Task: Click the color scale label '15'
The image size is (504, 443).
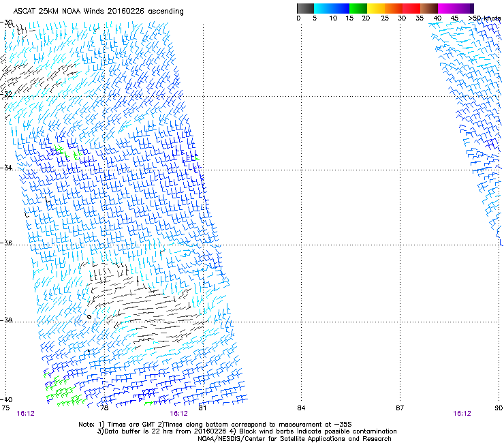Action: (349, 18)
